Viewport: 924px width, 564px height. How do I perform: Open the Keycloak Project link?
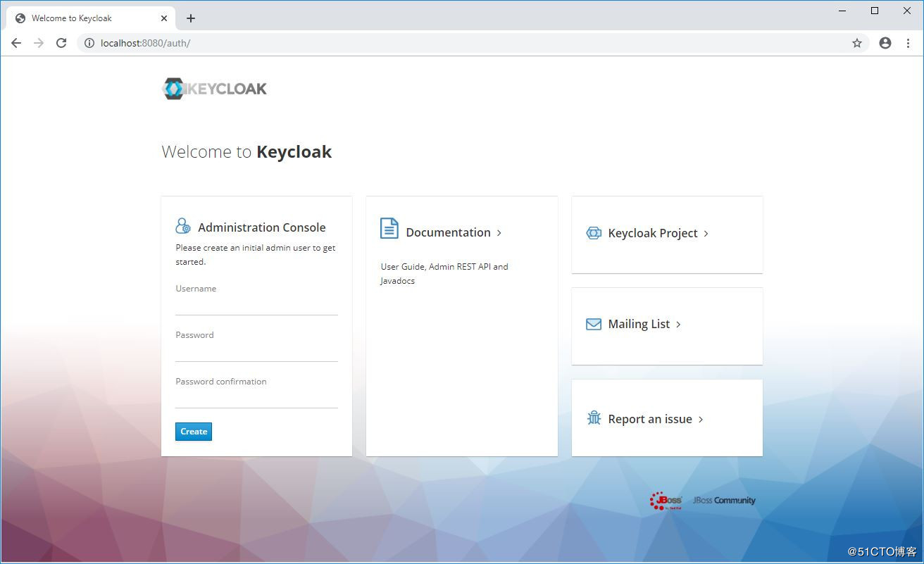[x=653, y=233]
